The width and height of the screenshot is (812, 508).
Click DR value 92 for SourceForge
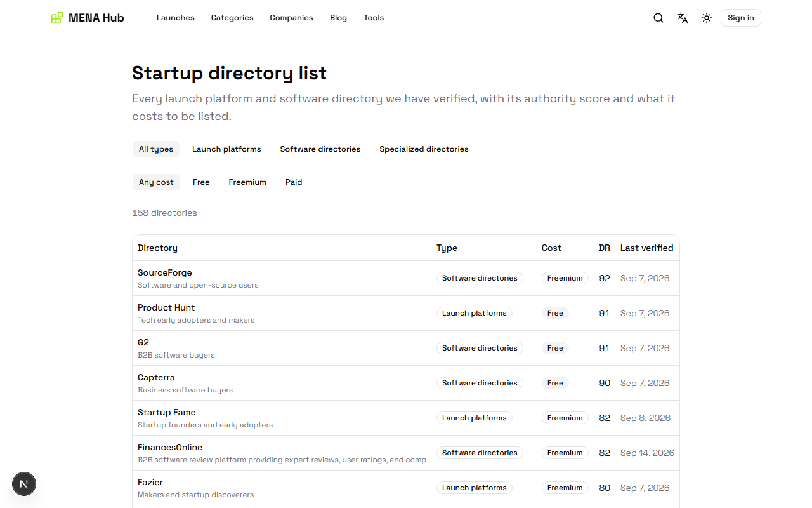[x=605, y=278]
